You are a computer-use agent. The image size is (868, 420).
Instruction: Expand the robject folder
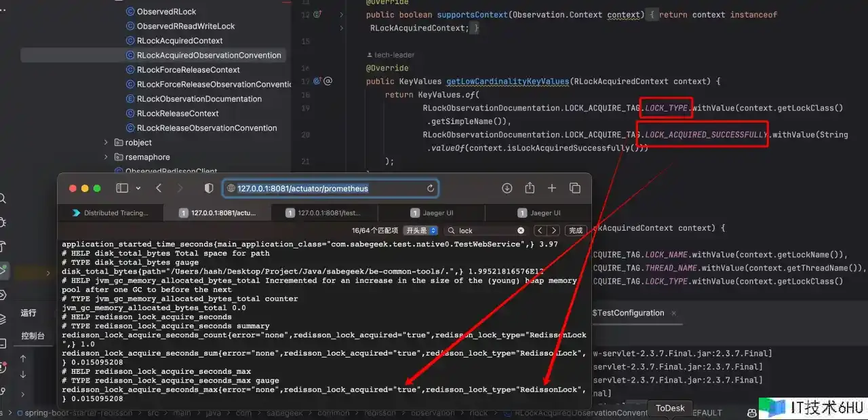pos(106,142)
